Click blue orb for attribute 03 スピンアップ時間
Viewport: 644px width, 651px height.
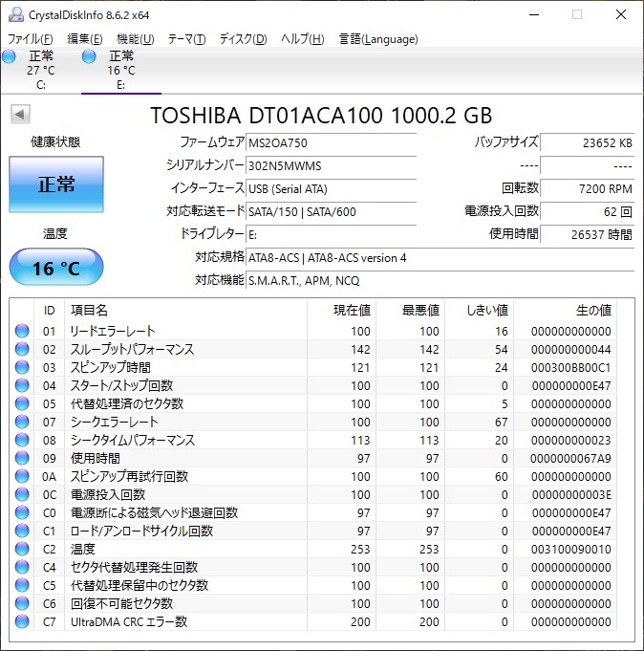[x=22, y=367]
